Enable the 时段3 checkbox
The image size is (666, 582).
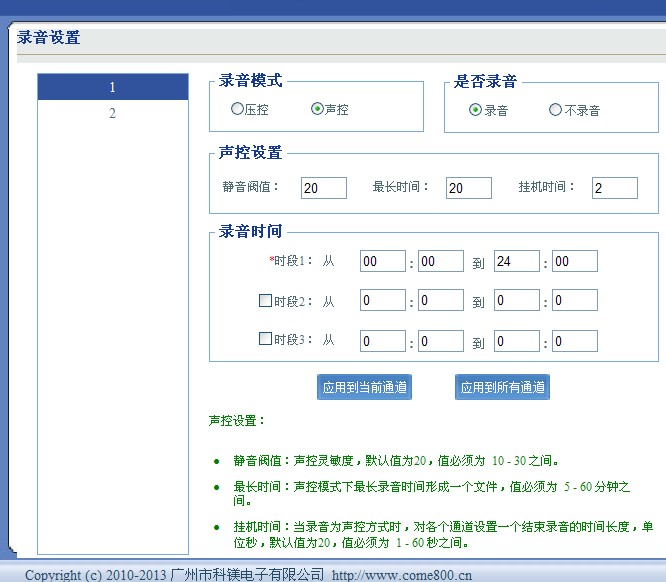pos(265,339)
